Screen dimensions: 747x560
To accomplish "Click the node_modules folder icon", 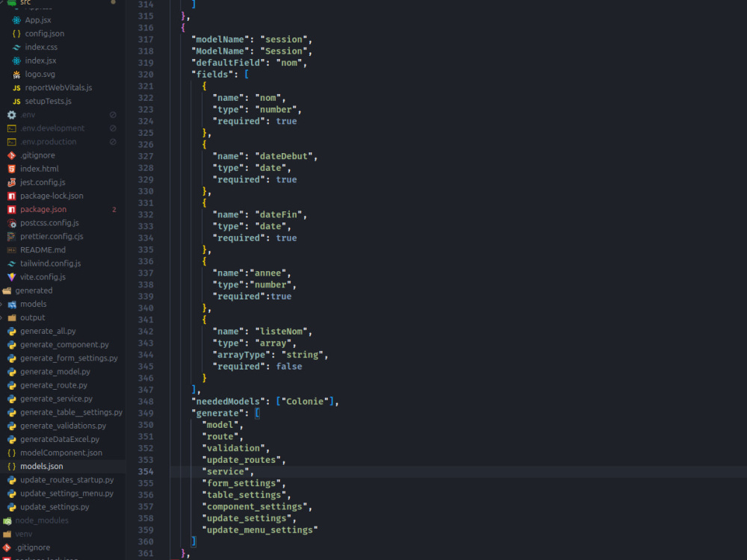I will (x=7, y=521).
